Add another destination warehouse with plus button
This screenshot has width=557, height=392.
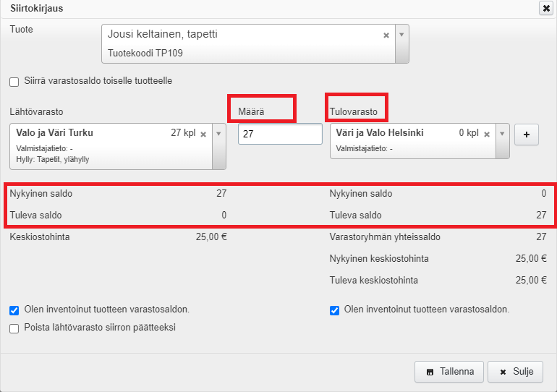pos(526,135)
